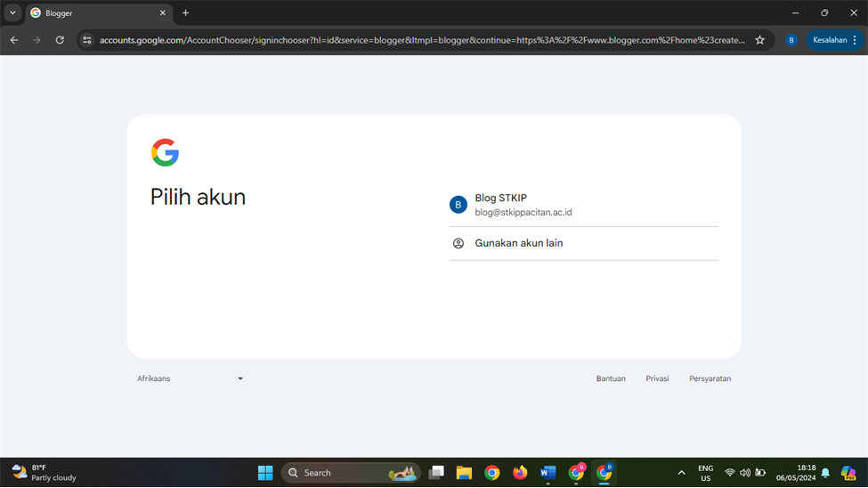
Task: Click the browser forward arrow
Action: pyautogui.click(x=37, y=40)
